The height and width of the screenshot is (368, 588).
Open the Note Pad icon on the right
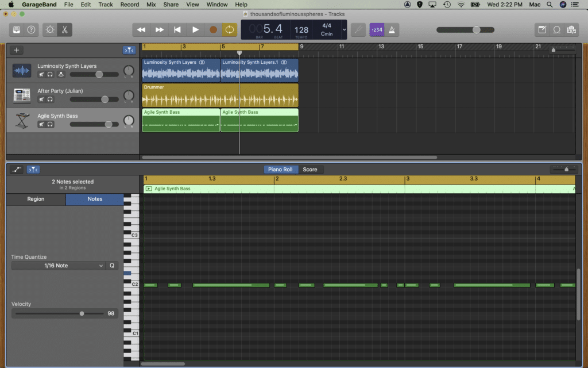point(542,29)
